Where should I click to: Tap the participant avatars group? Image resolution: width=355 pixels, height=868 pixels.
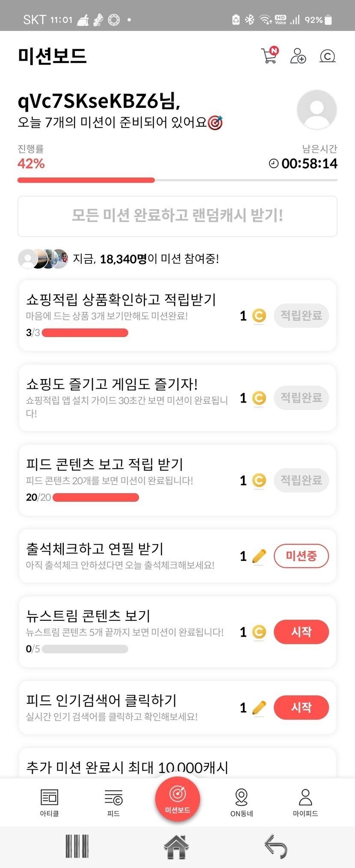[x=43, y=259]
